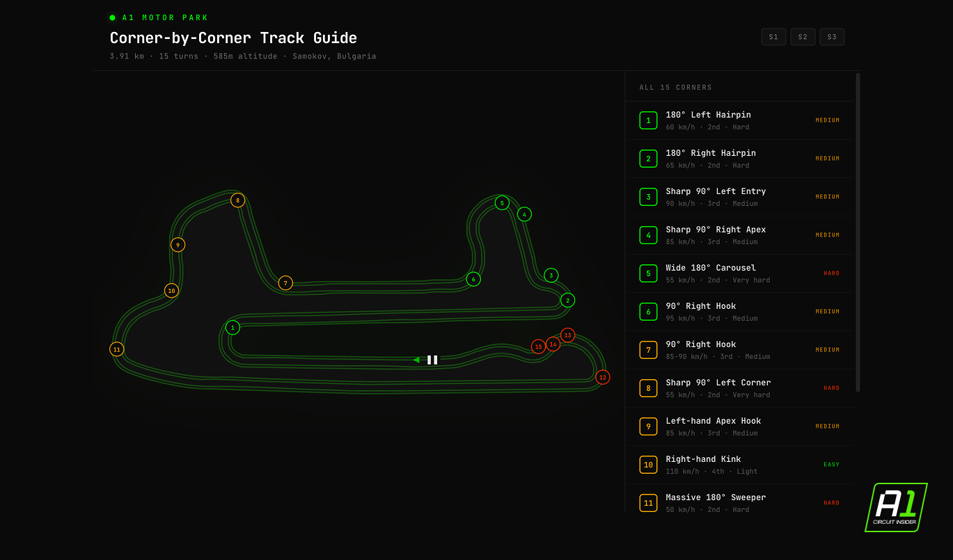This screenshot has width=953, height=560.
Task: Click the red corner 13 marker
Action: [x=567, y=335]
